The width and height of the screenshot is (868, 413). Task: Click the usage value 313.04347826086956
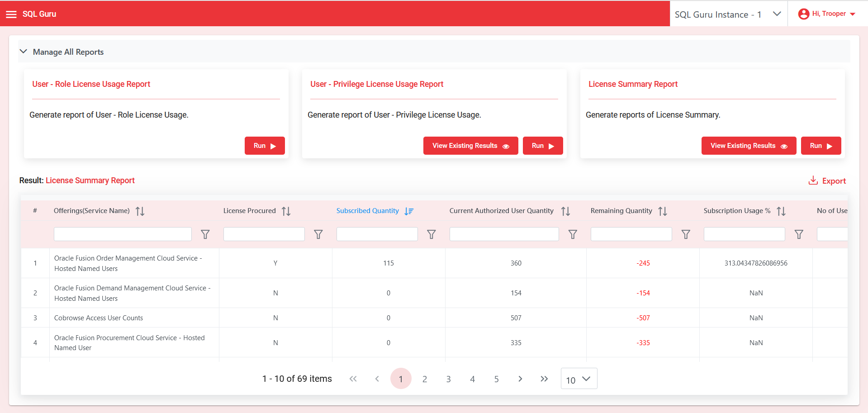tap(756, 263)
